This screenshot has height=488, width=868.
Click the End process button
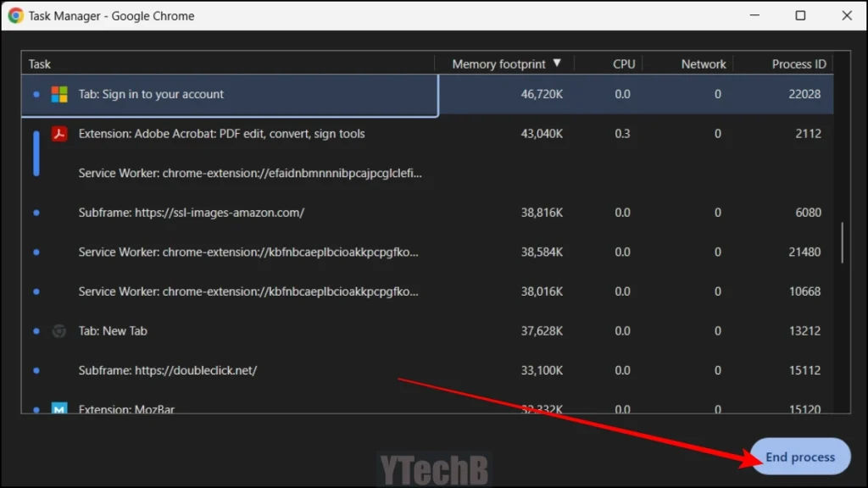pyautogui.click(x=800, y=457)
